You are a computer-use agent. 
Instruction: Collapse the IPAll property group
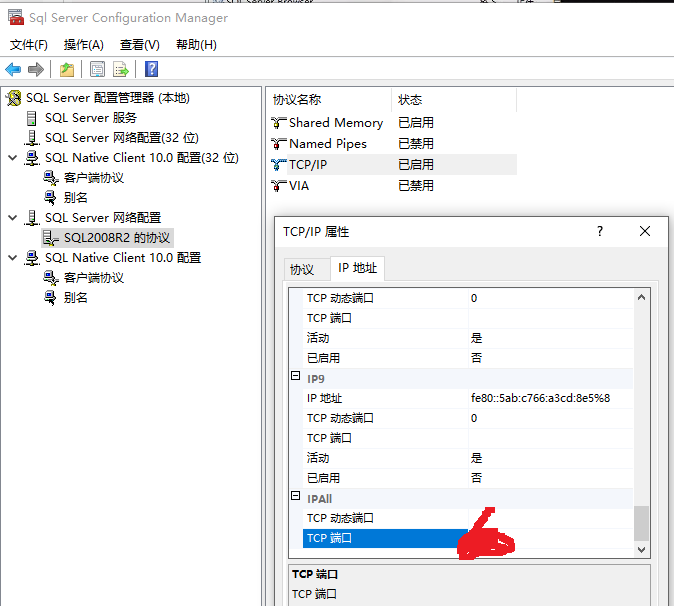(295, 496)
